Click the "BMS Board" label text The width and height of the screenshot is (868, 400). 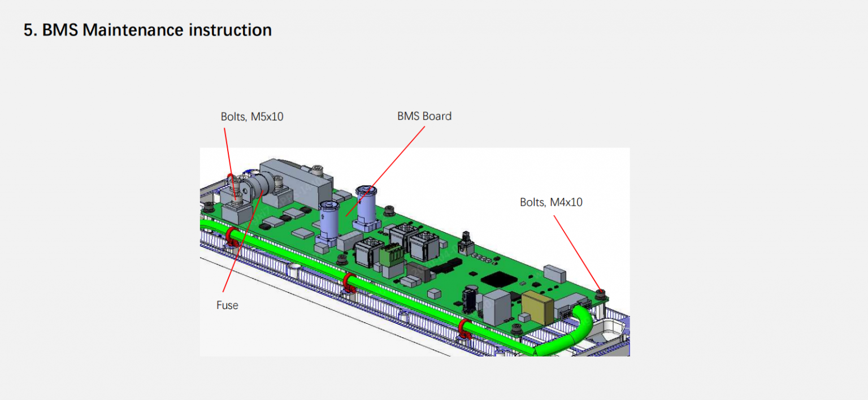(424, 116)
